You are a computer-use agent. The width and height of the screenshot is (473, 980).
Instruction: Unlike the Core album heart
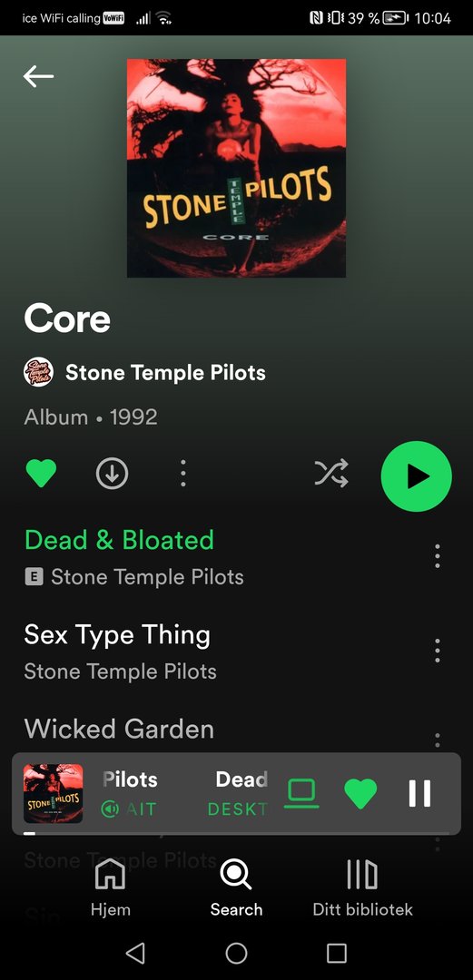pos(41,473)
